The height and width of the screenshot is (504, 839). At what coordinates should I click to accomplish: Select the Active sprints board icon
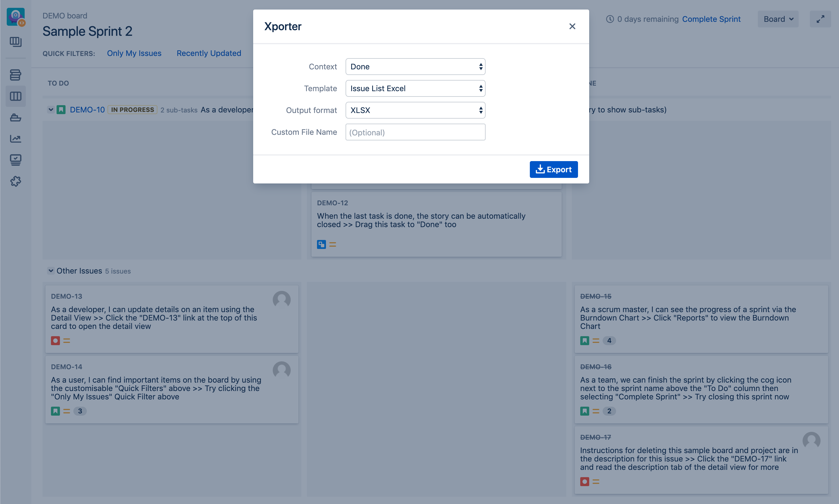pyautogui.click(x=16, y=96)
